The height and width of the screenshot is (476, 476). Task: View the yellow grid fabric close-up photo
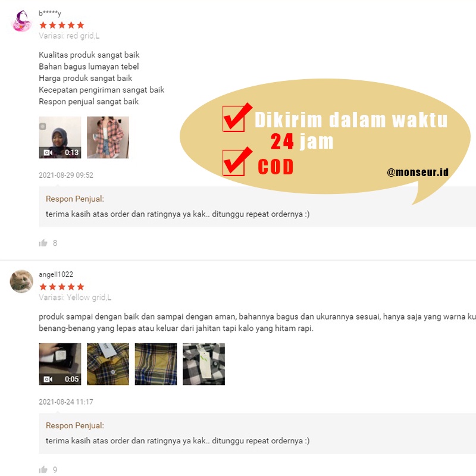[156, 364]
